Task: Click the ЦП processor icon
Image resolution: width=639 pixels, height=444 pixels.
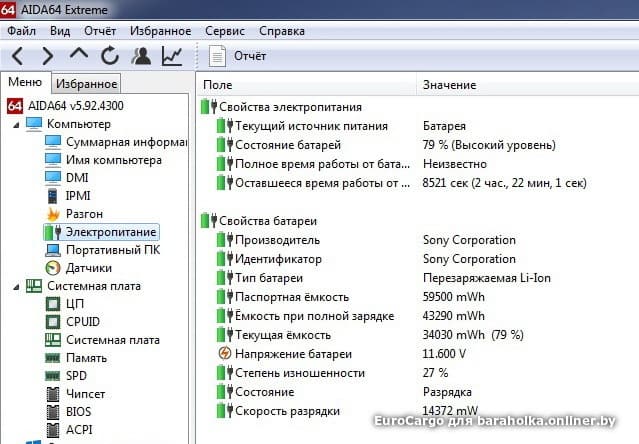Action: [x=53, y=304]
